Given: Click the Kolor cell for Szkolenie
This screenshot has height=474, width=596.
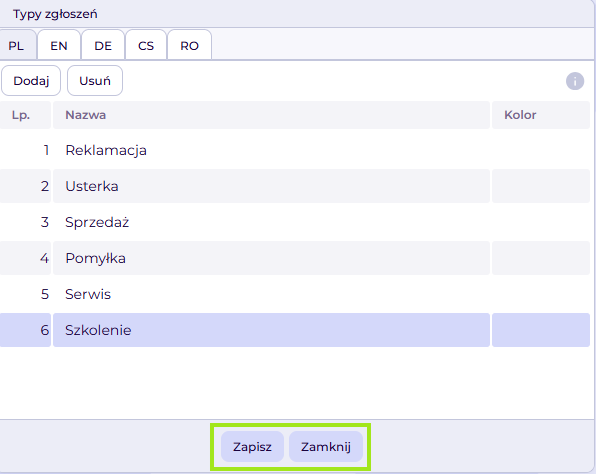Looking at the screenshot, I should point(541,330).
